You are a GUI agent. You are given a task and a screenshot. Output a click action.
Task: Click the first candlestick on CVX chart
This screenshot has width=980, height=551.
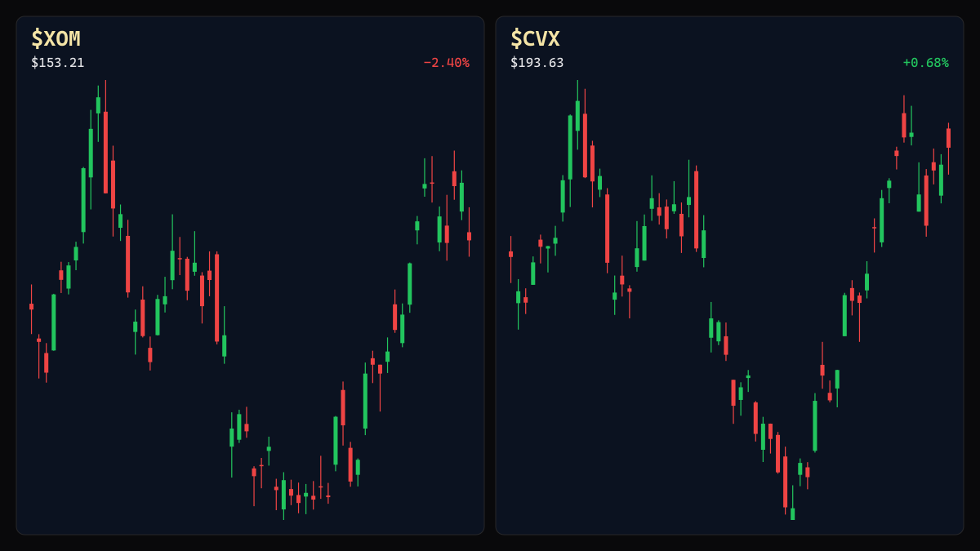point(511,255)
